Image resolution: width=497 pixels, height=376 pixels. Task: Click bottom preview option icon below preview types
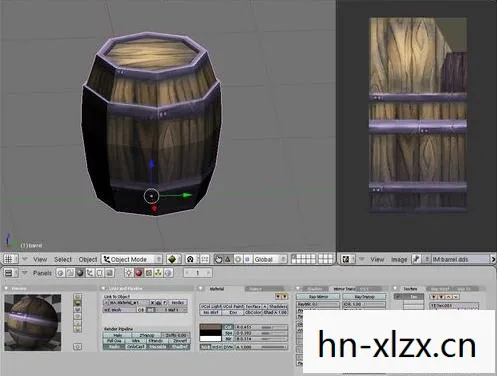77,347
